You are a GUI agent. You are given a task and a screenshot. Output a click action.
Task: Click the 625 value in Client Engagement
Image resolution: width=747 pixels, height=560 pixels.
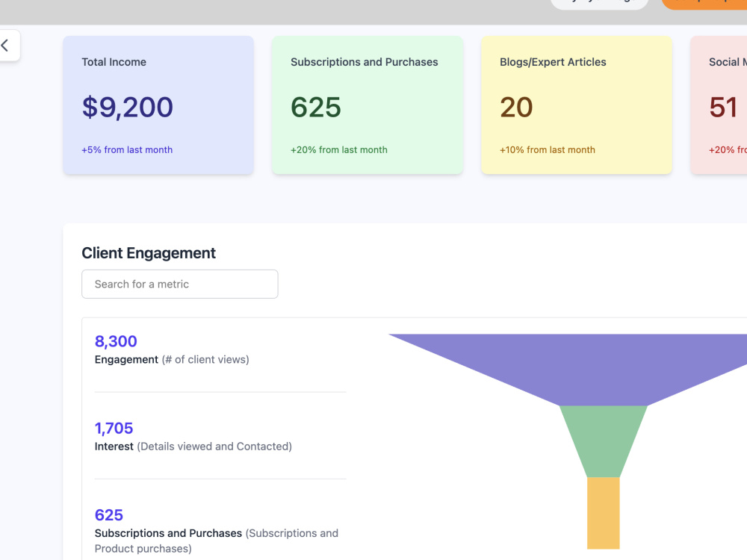(x=109, y=514)
